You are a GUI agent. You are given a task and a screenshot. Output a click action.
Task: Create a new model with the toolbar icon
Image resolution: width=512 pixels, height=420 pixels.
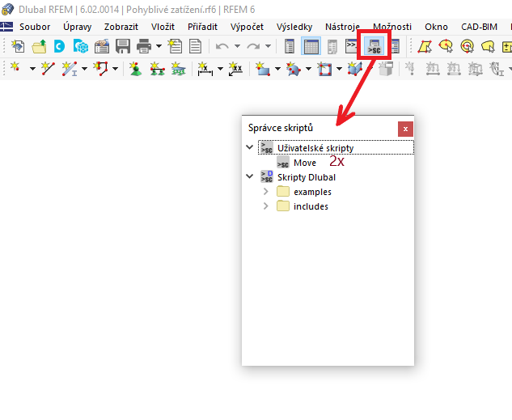[18, 46]
